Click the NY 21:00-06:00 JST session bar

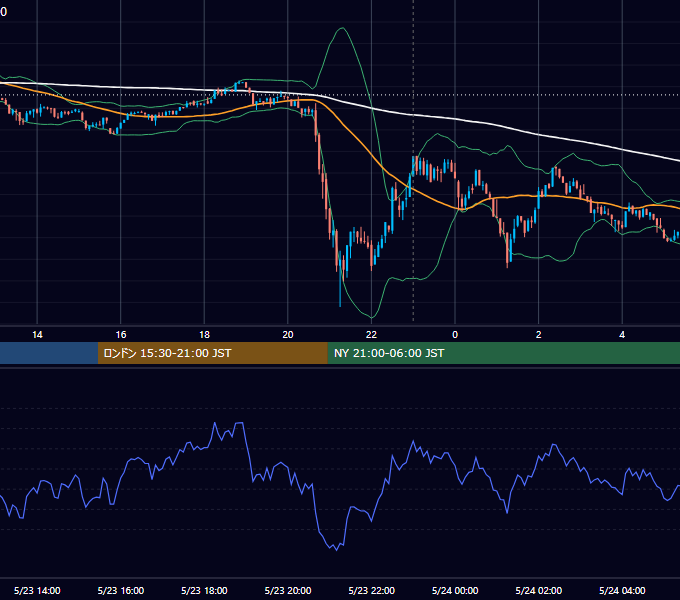point(503,353)
